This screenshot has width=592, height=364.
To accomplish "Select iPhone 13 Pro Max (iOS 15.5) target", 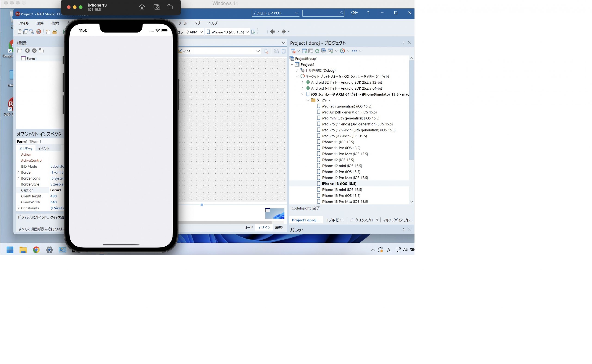I will click(345, 202).
